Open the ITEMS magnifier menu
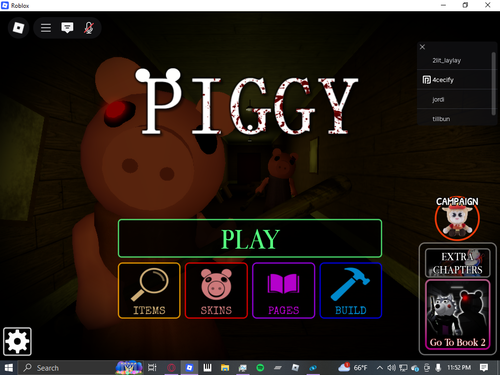This screenshot has height=375, width=500. pyautogui.click(x=149, y=291)
